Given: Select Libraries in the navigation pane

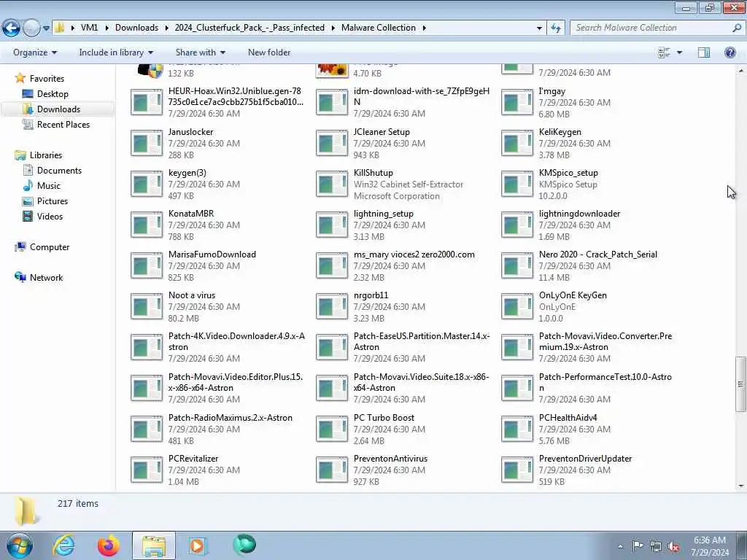Looking at the screenshot, I should (x=46, y=155).
